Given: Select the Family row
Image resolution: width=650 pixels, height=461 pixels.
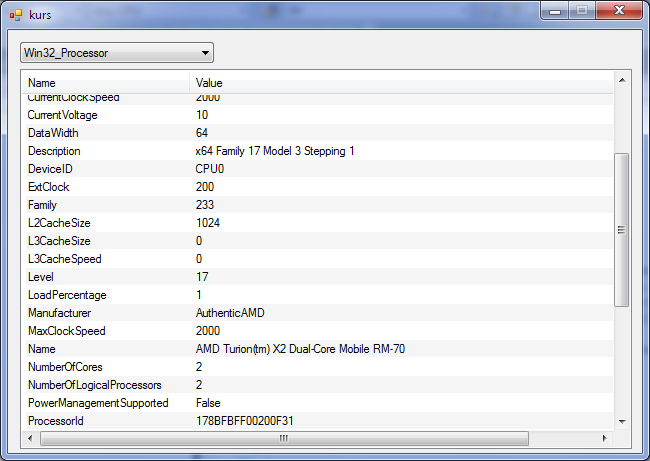Looking at the screenshot, I should 318,205.
